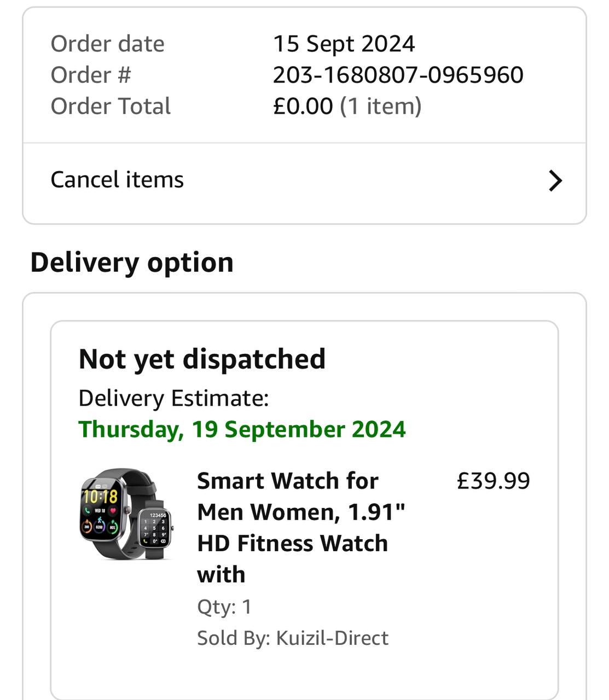
Task: Open the Cancel items option
Action: [x=304, y=181]
